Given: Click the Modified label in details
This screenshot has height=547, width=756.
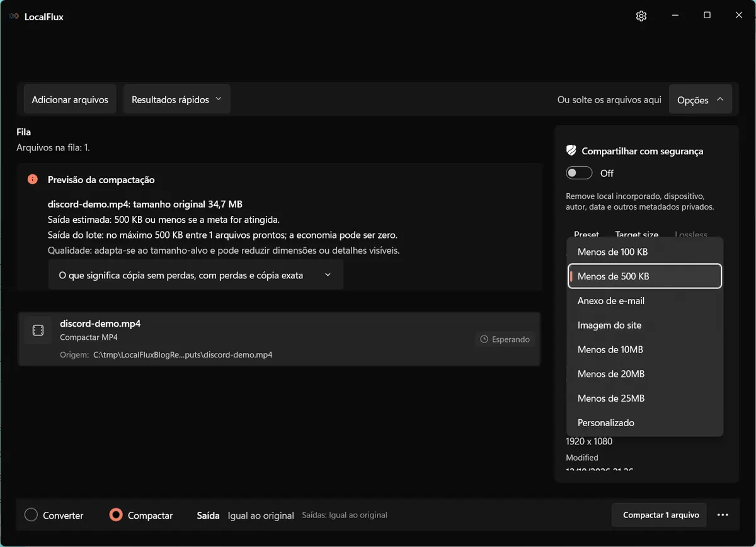Looking at the screenshot, I should pos(582,458).
